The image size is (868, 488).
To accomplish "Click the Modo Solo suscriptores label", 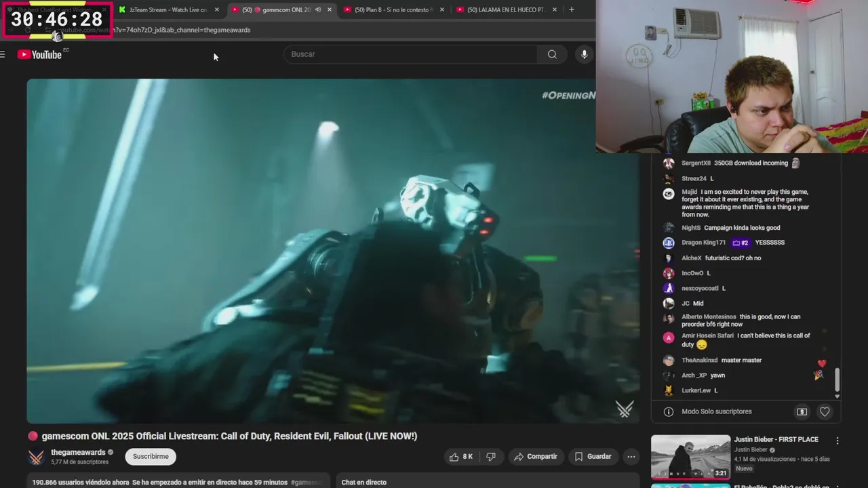I will coord(716,411).
